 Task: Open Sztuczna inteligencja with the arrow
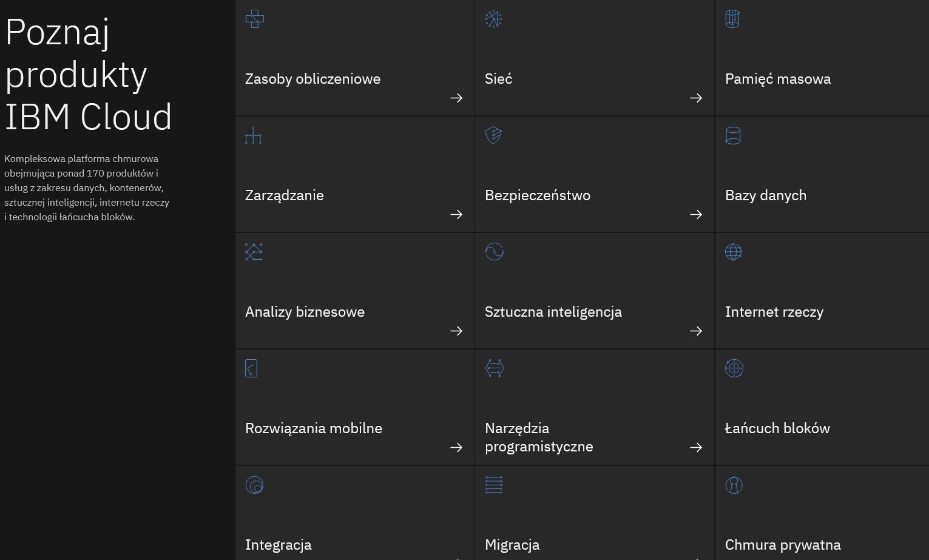(x=695, y=331)
